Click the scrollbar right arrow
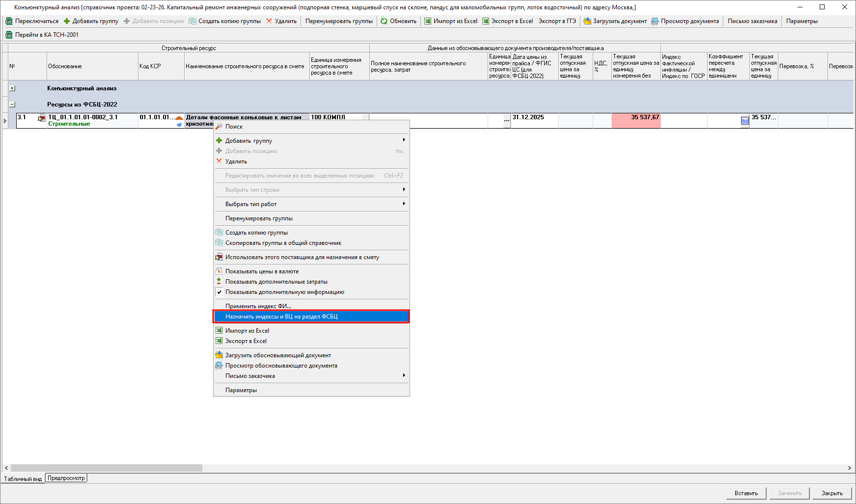The width and height of the screenshot is (856, 504). pyautogui.click(x=849, y=468)
